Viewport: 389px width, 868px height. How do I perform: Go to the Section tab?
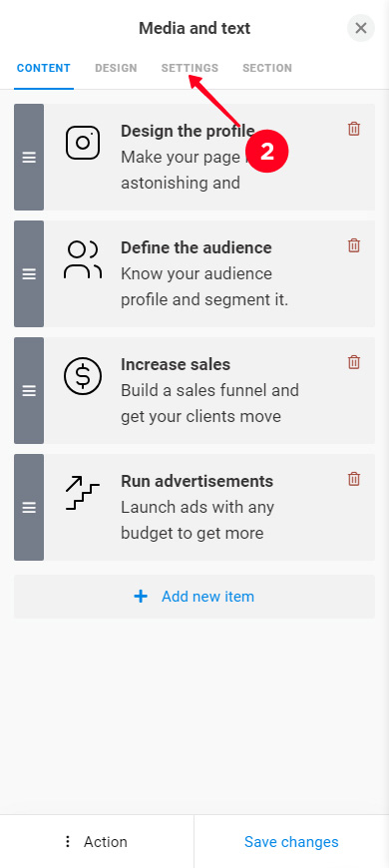pos(267,68)
